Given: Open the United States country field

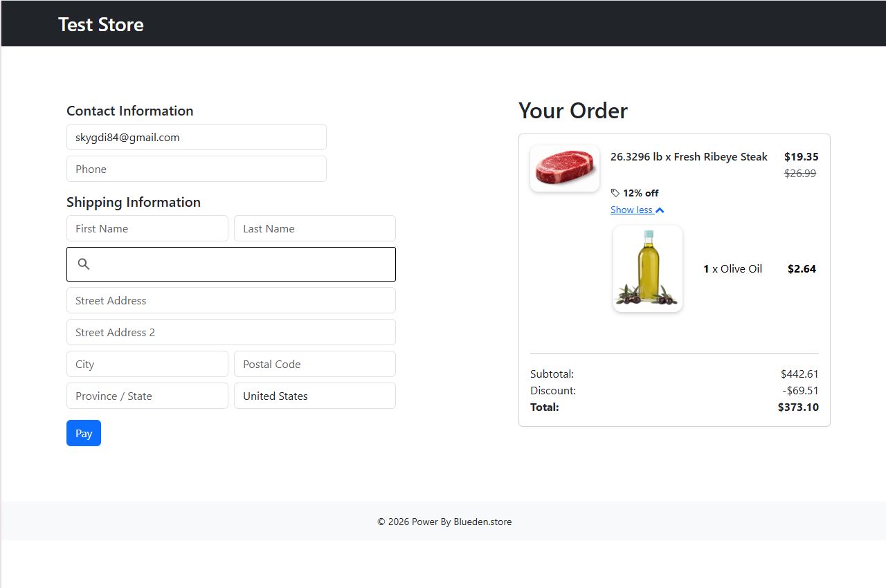Looking at the screenshot, I should [314, 396].
